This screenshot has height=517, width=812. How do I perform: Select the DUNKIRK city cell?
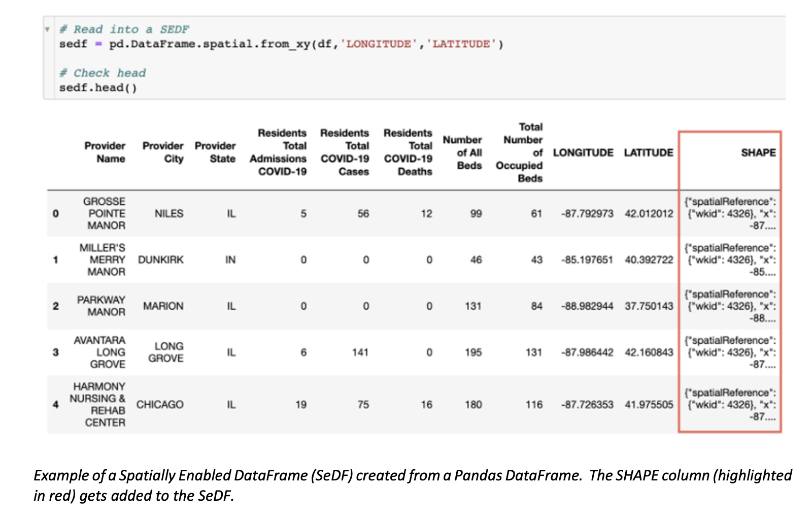(x=161, y=260)
